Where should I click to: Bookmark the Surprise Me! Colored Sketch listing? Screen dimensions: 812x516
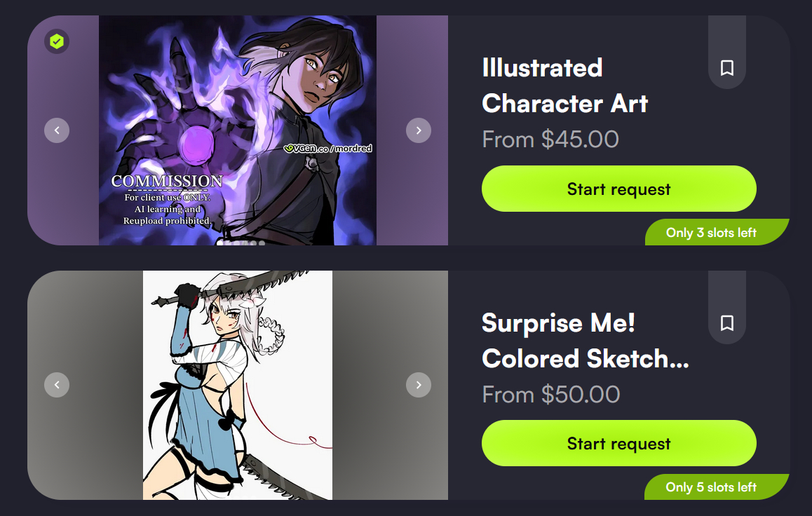(727, 323)
